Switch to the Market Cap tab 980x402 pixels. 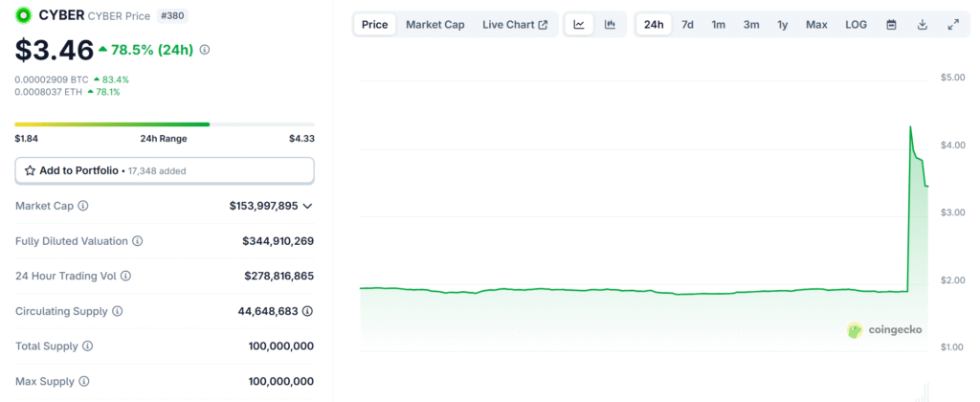coord(434,25)
